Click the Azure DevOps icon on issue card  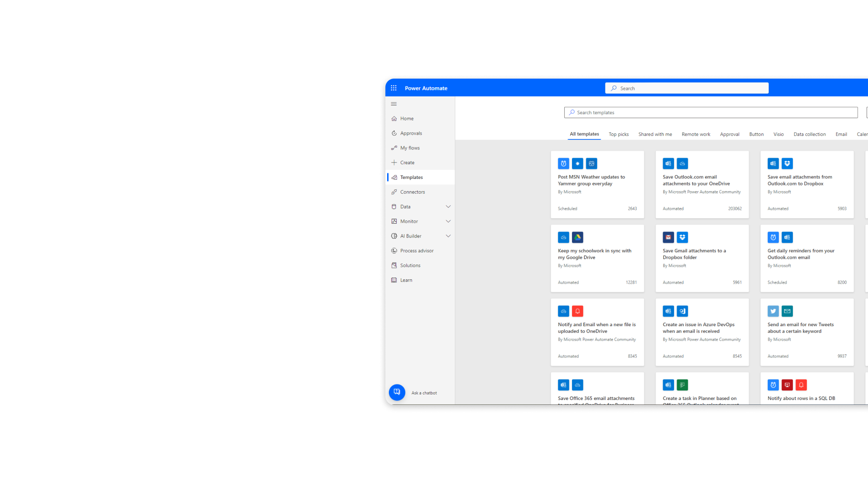683,311
